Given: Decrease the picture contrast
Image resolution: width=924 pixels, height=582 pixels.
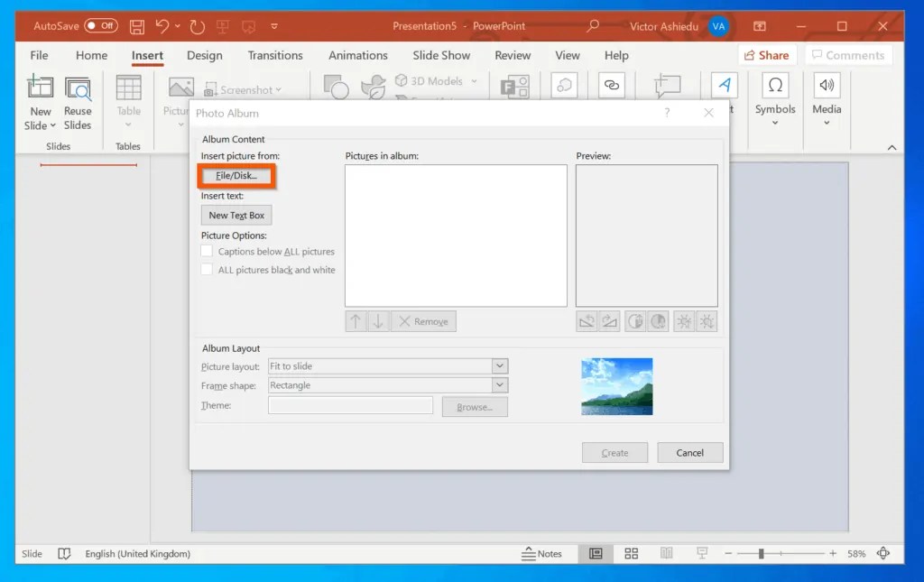Looking at the screenshot, I should click(659, 320).
